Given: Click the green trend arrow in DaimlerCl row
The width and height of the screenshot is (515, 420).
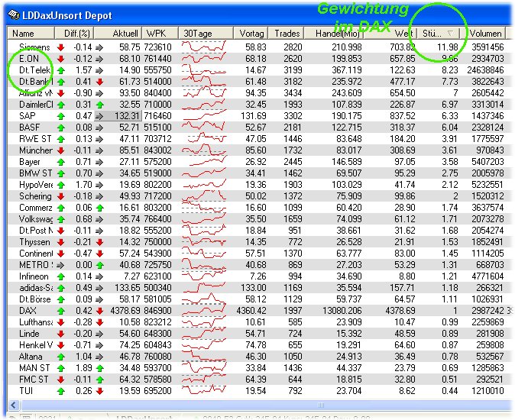Looking at the screenshot, I should click(x=100, y=105).
